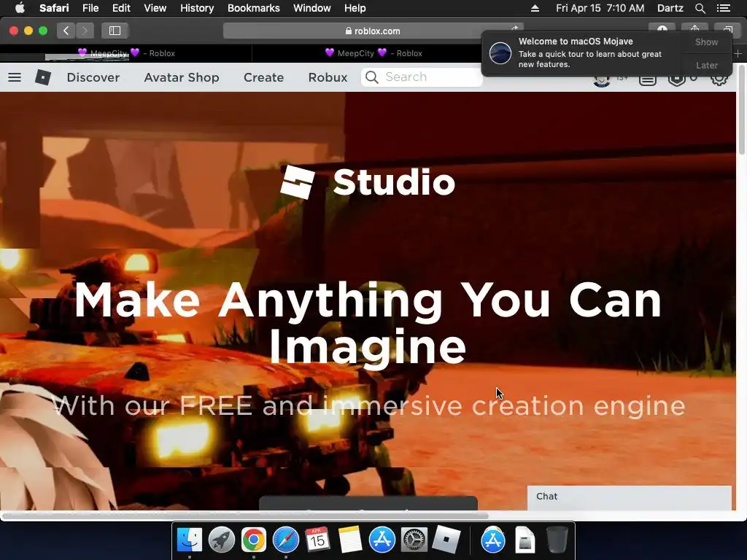Click the horizontal page scrollbar
Screen dimensions: 747x560
point(245,516)
